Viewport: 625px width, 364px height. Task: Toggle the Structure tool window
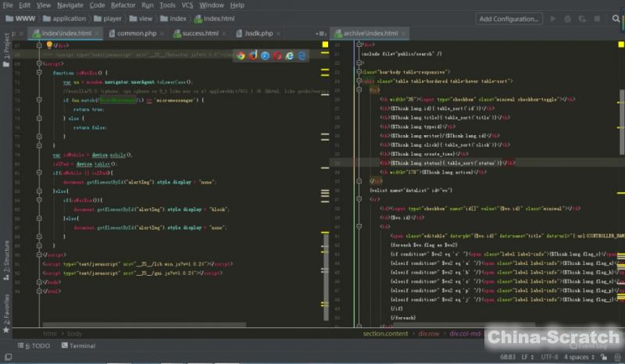6,255
